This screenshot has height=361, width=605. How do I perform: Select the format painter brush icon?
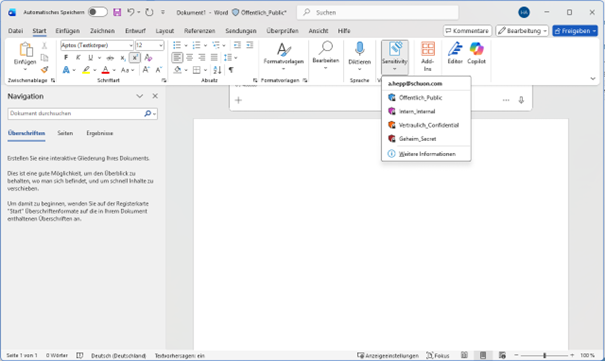pos(44,70)
